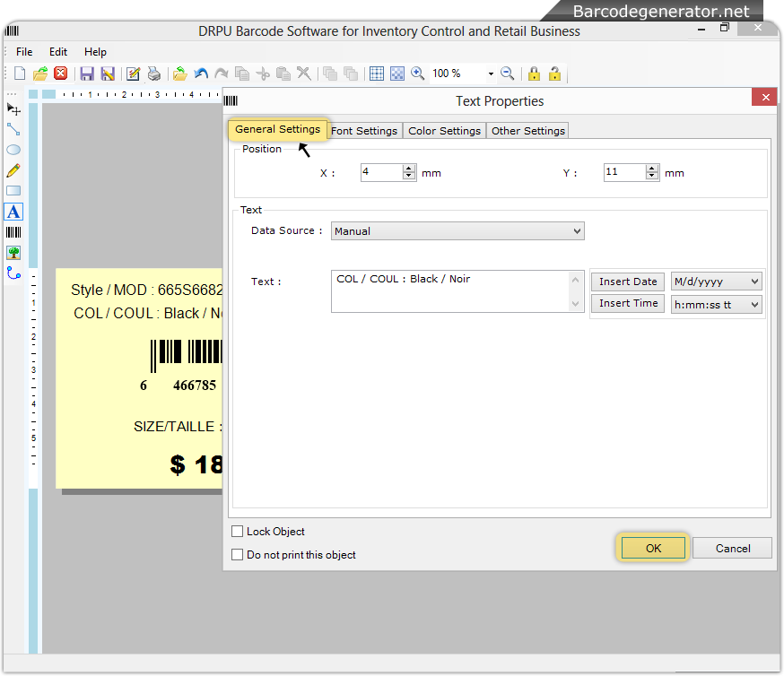Click the Save As floppy-with-pencil icon
Screen dimensions: 784x676
click(x=108, y=74)
